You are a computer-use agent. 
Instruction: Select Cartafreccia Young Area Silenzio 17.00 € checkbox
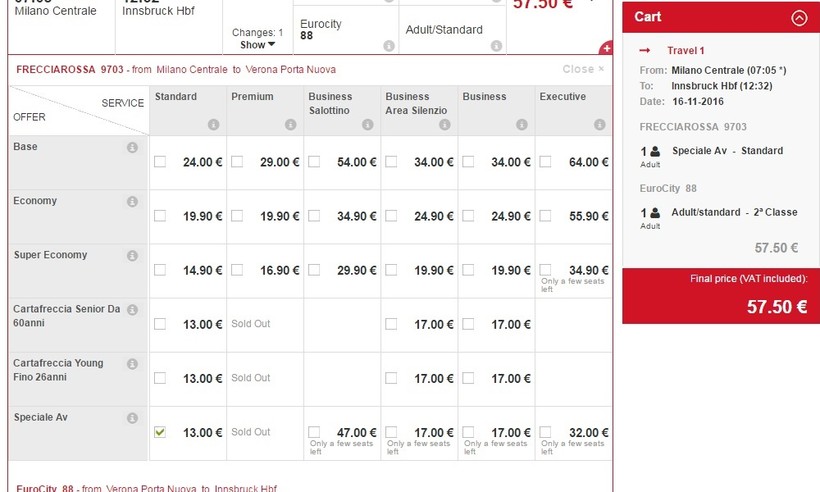[391, 378]
